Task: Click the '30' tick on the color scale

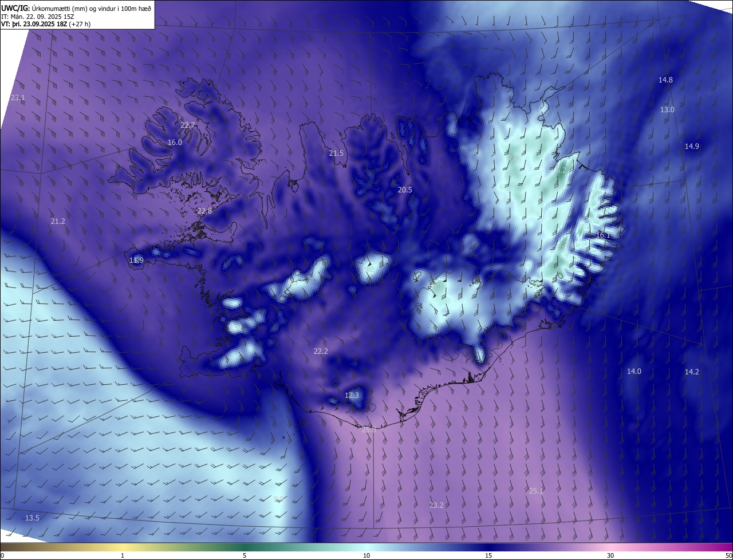Action: coord(610,555)
